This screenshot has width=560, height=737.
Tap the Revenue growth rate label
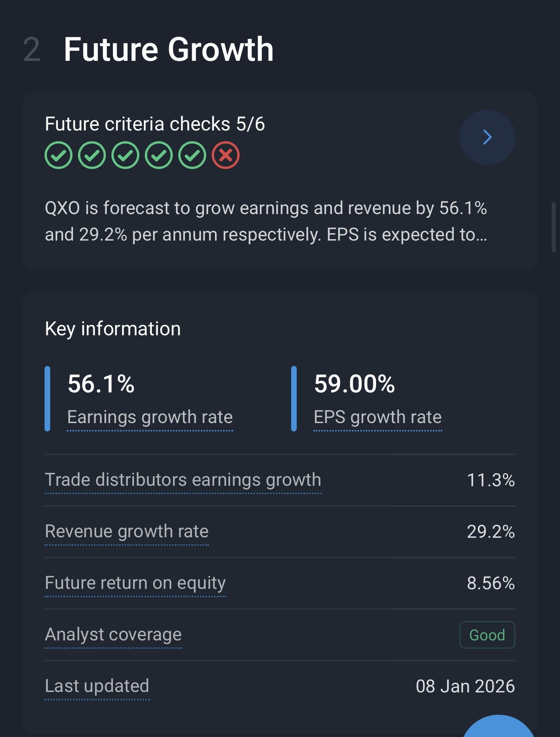point(127,531)
